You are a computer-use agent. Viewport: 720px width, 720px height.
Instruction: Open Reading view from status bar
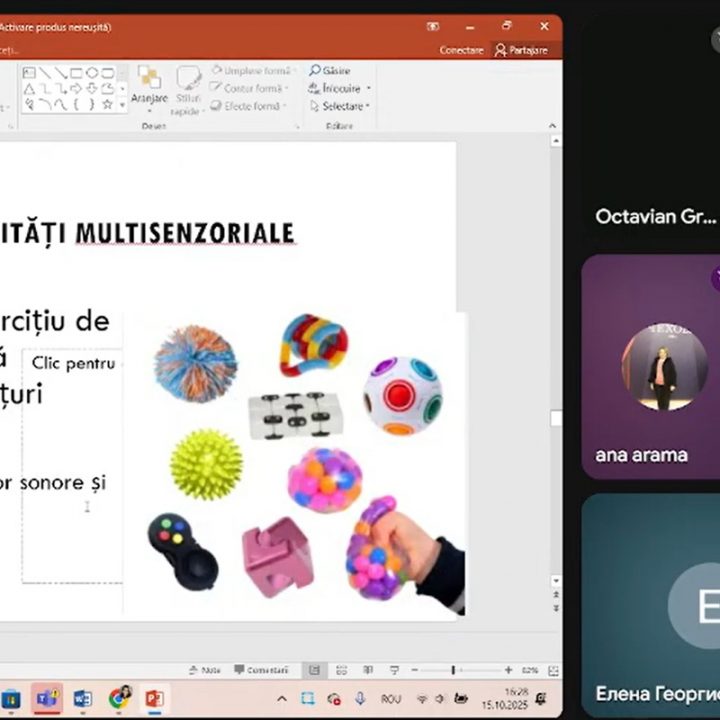coord(366,670)
